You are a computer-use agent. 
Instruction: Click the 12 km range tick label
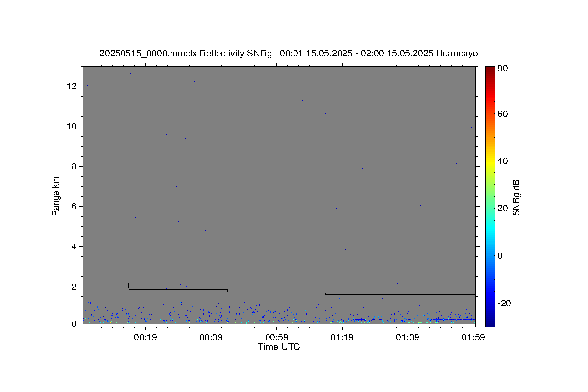[x=73, y=86]
